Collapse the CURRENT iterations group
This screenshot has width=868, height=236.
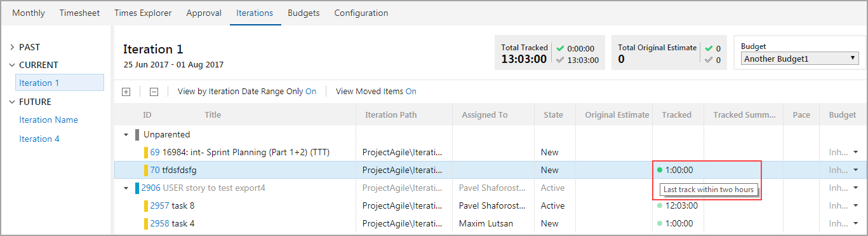pos(12,65)
